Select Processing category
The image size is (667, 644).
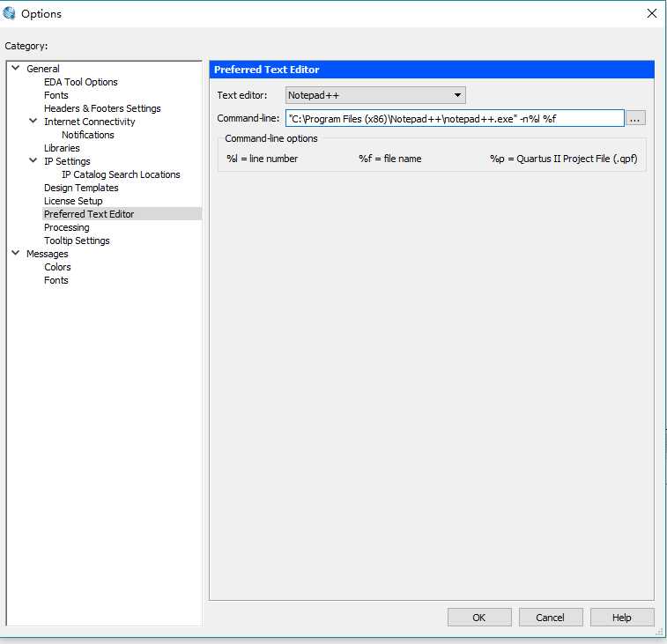coord(67,227)
